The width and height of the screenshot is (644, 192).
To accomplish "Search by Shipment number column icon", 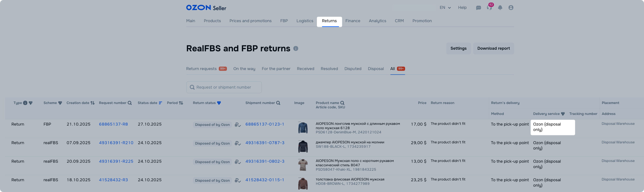I will tap(278, 103).
